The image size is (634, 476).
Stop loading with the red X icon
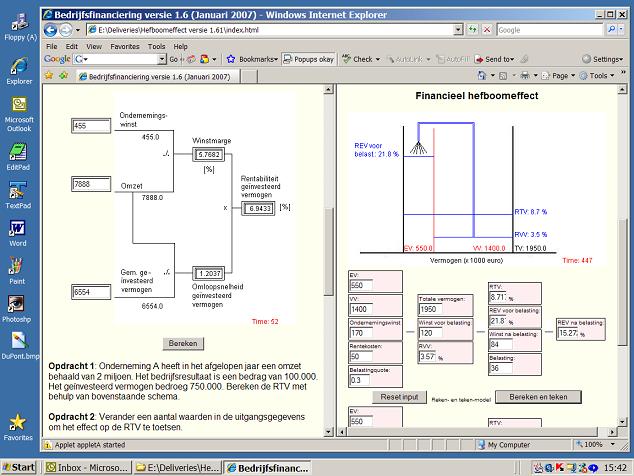pos(487,30)
